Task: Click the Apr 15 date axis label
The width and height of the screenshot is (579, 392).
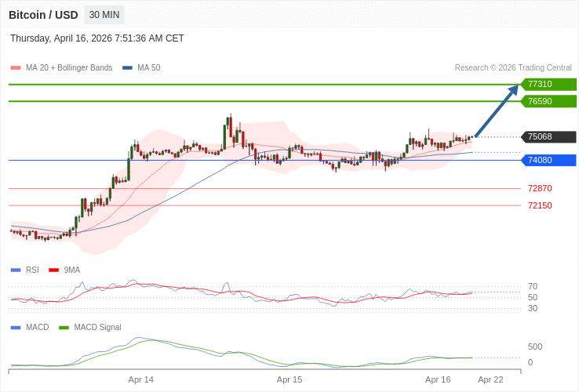Action: click(x=289, y=379)
